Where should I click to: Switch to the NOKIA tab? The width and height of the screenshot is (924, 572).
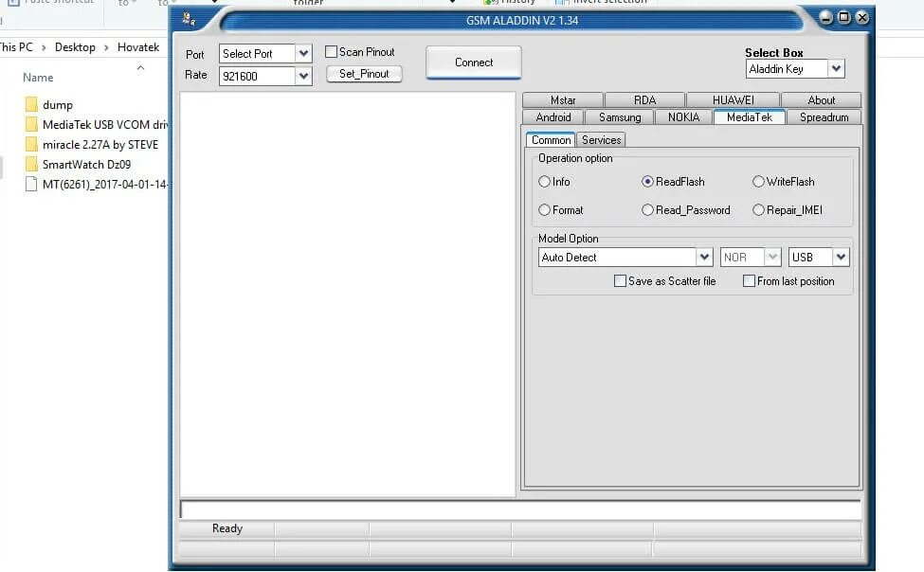tap(683, 117)
